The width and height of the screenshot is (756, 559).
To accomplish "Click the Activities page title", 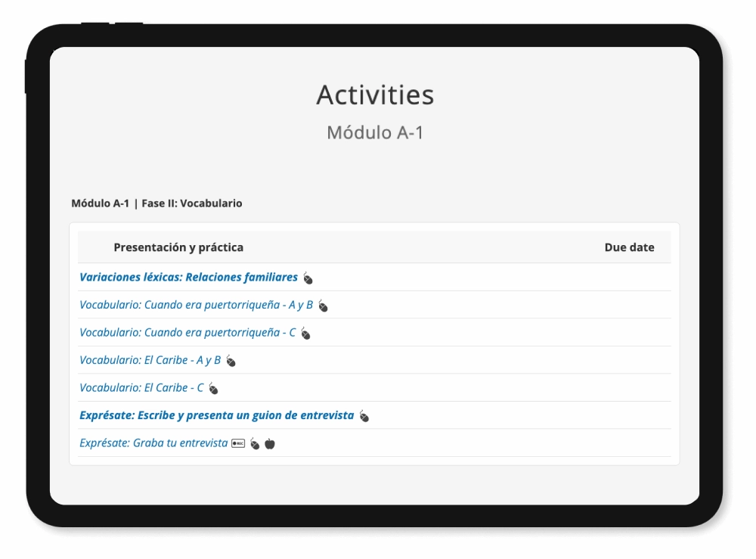I will 375,95.
